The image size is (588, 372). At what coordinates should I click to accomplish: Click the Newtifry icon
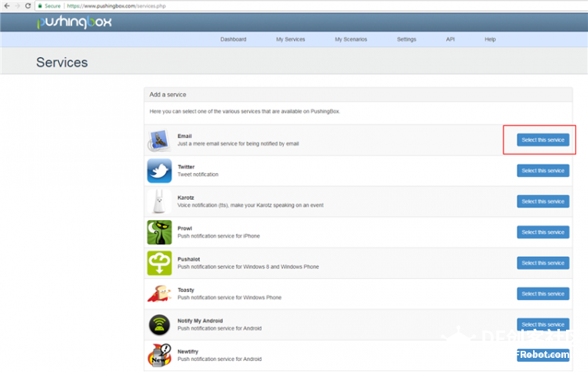coord(159,355)
